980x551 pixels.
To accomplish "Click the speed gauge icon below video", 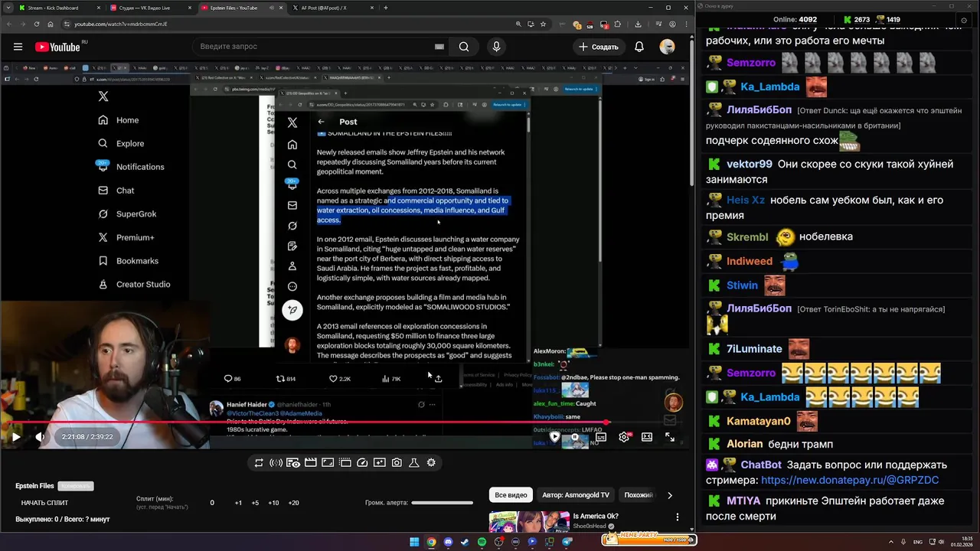I will coord(362,463).
